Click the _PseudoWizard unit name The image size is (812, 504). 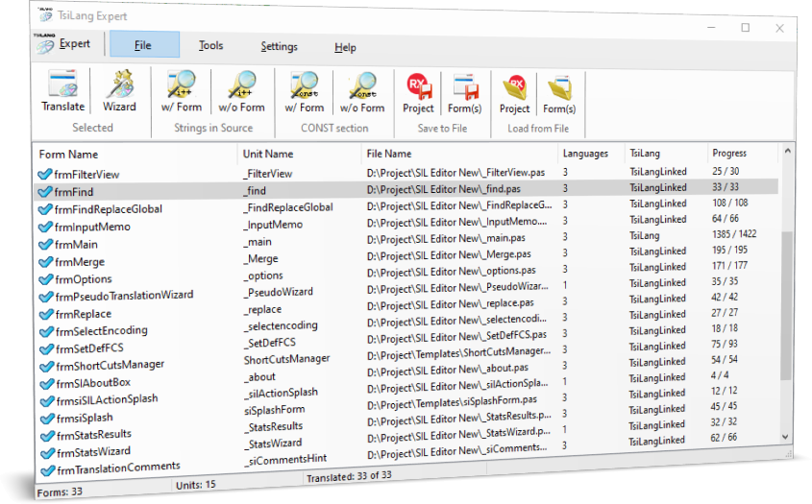point(278,293)
